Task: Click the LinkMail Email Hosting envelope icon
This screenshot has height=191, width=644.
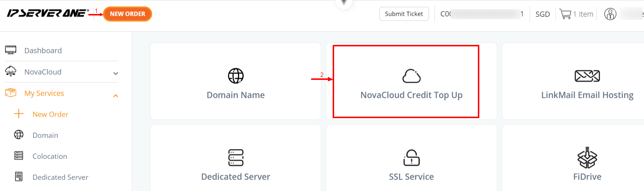Action: coord(587,76)
